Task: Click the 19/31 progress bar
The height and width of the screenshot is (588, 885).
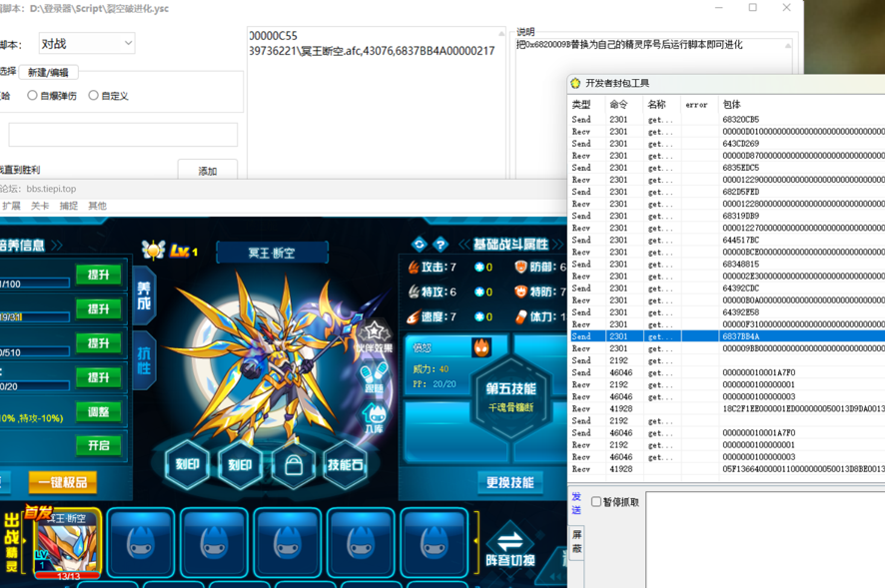Action: [34, 317]
